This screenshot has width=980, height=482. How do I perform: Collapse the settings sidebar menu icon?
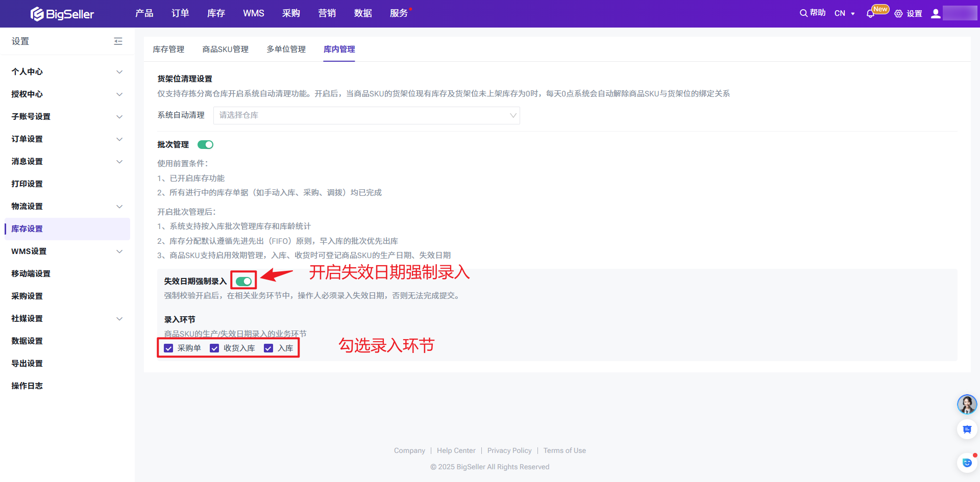[118, 41]
